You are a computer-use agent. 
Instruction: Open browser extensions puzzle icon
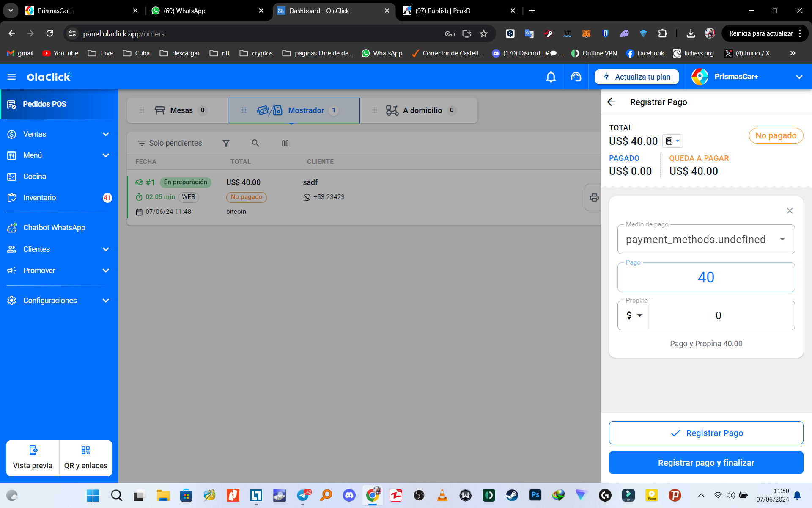click(x=662, y=33)
